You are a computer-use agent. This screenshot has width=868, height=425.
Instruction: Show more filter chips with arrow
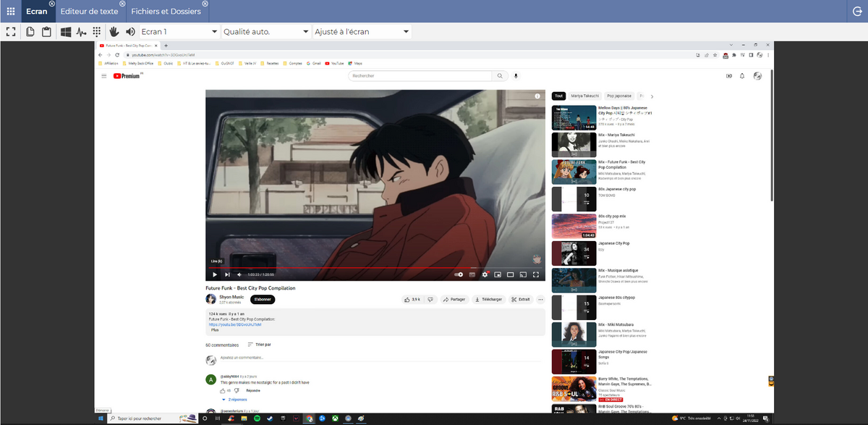[652, 96]
